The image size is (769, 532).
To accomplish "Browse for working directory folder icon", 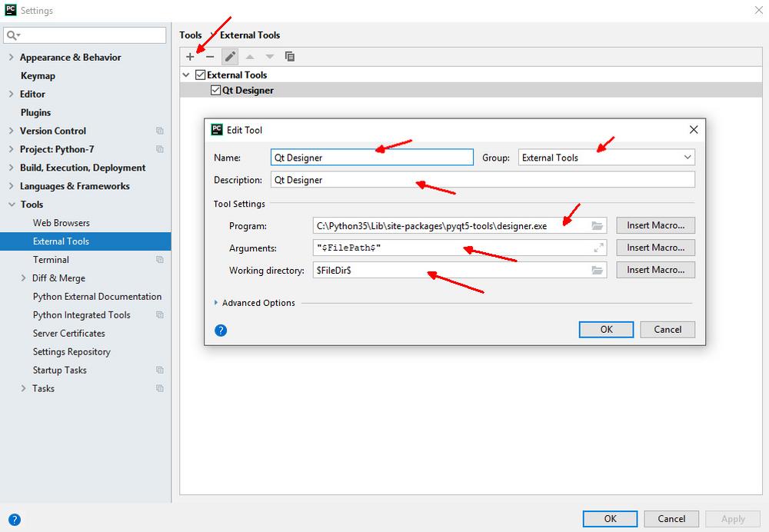I will [597, 271].
